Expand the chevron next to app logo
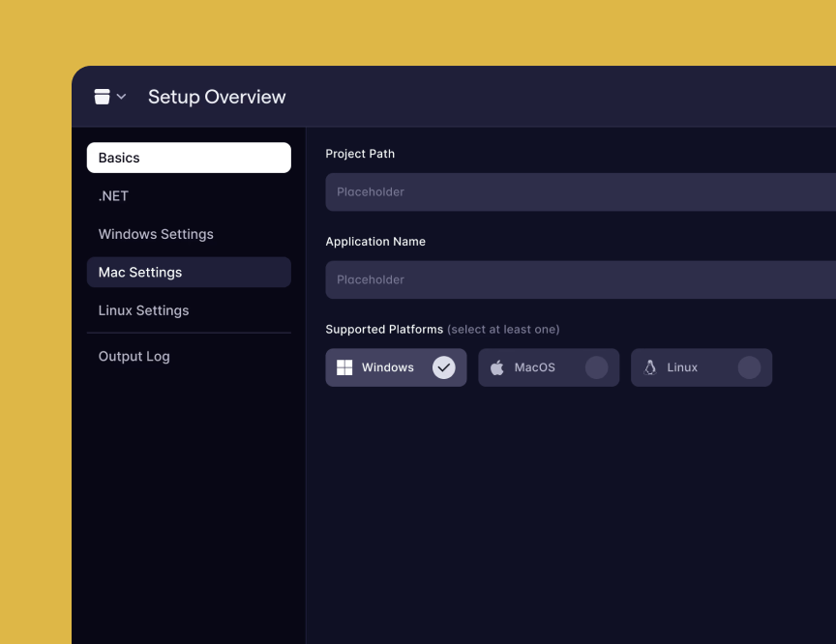836x644 pixels. pyautogui.click(x=121, y=97)
